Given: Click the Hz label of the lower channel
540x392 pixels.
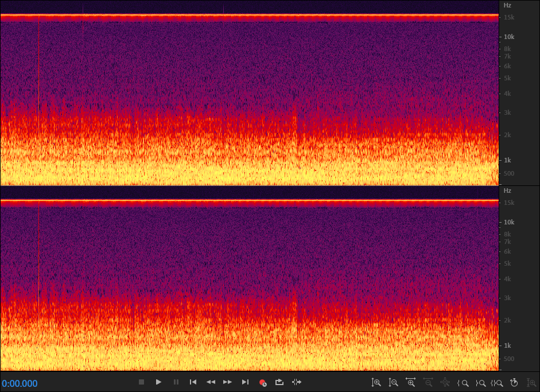Looking at the screenshot, I should point(507,191).
